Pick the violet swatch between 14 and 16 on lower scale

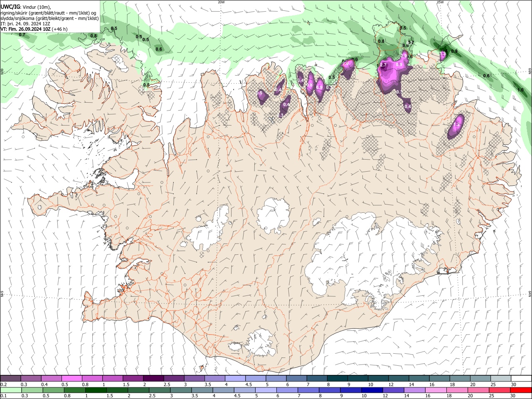pos(414,390)
